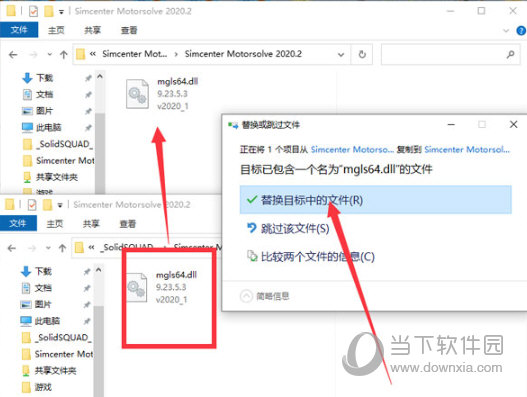
Task: Collapse the ribbon with the chevron in the top window
Action: coord(506,31)
